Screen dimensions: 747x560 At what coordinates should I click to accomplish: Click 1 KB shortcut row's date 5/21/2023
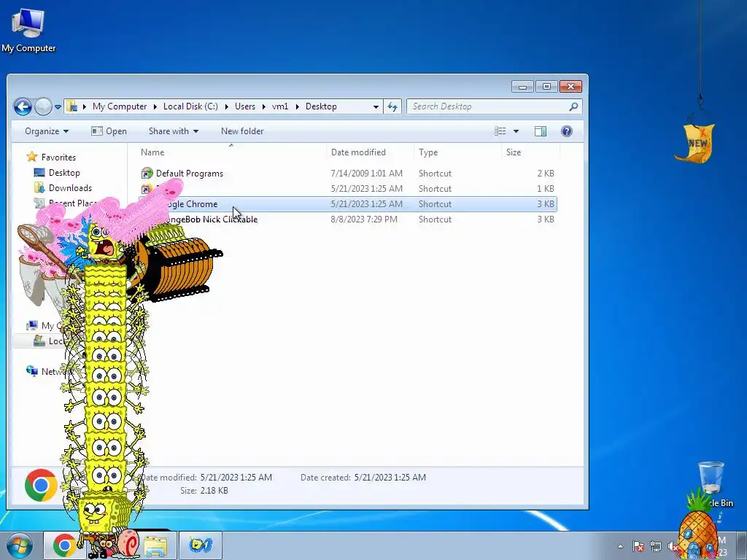[366, 189]
